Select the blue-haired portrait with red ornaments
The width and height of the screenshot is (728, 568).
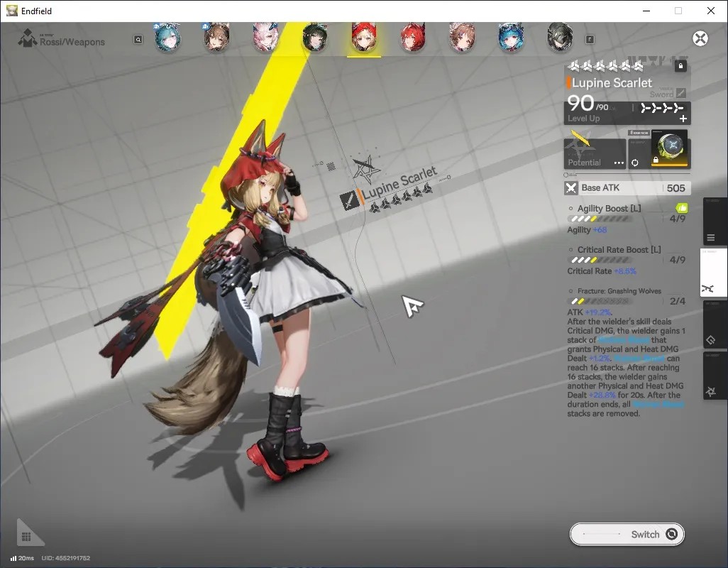(x=511, y=36)
